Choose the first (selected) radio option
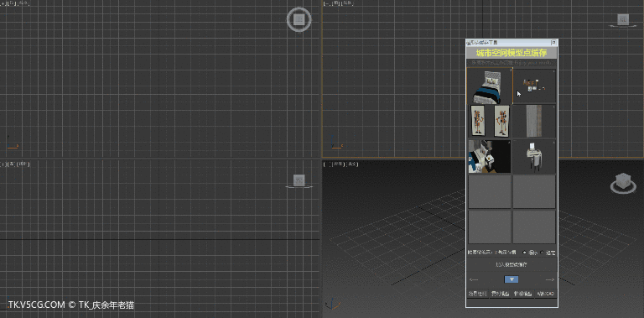This screenshot has width=644, height=318. [x=524, y=253]
